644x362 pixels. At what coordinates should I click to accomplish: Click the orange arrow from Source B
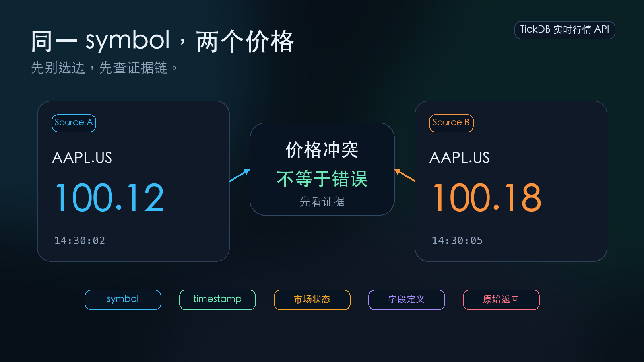pyautogui.click(x=405, y=175)
